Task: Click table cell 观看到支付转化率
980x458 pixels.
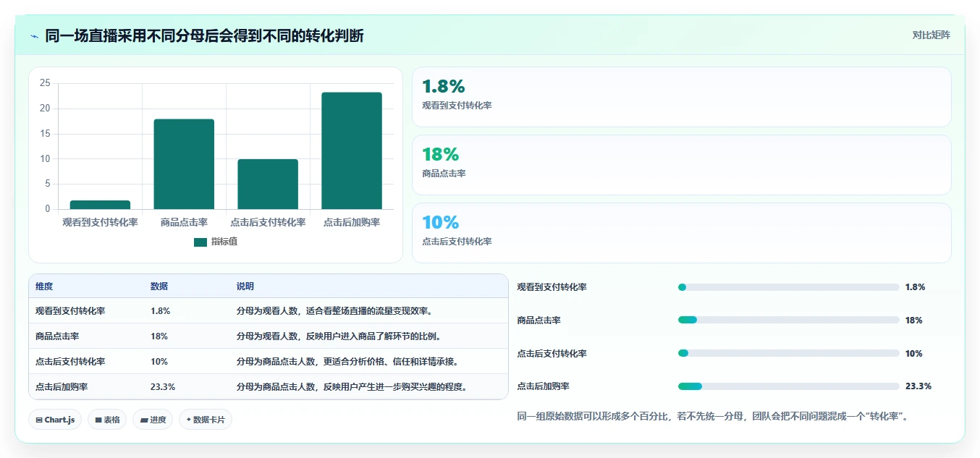Action: (x=70, y=311)
